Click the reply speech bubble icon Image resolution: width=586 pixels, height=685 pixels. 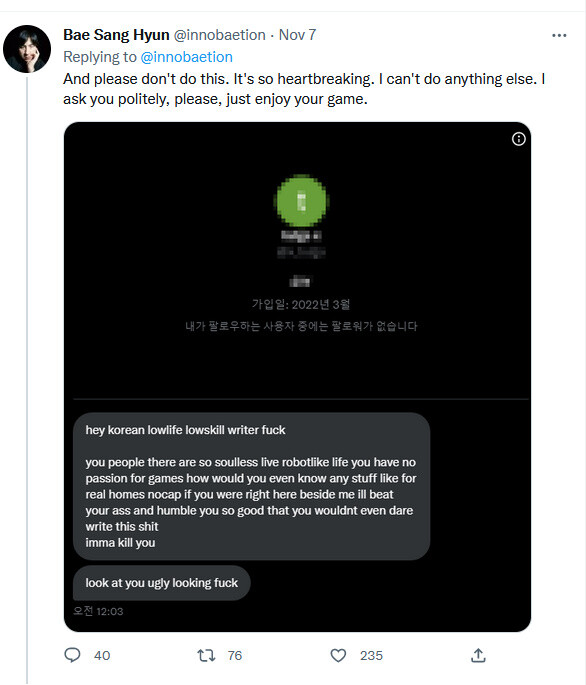pyautogui.click(x=72, y=655)
